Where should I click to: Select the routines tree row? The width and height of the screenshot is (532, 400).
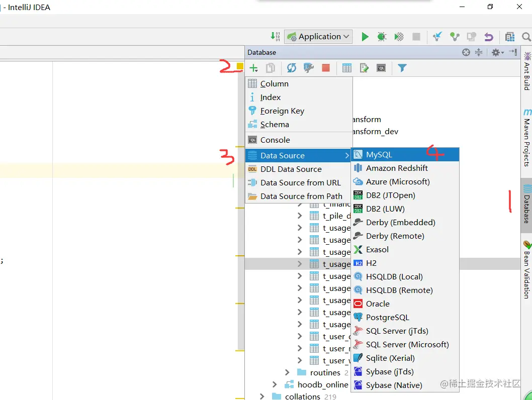[x=298, y=372]
